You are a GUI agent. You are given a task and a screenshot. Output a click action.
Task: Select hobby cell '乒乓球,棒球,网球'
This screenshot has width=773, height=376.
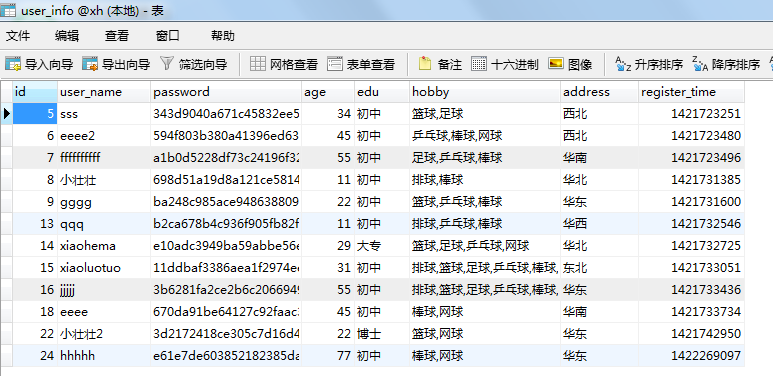485,136
